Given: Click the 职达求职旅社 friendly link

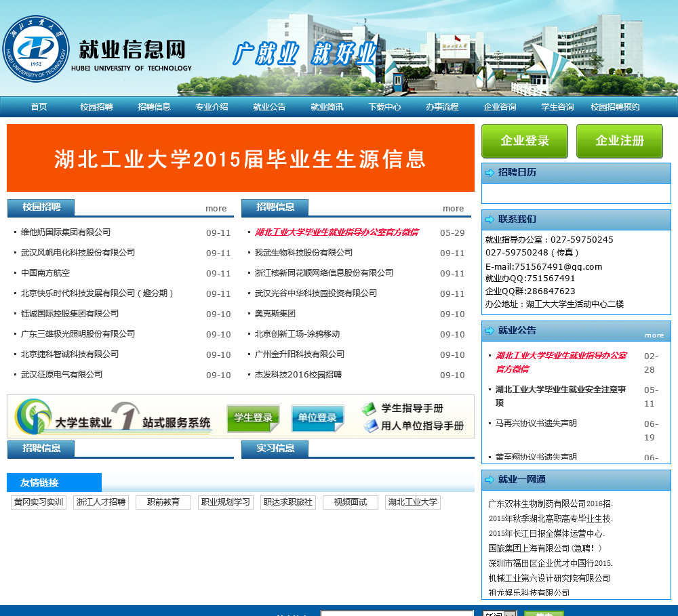Looking at the screenshot, I should click(288, 502).
